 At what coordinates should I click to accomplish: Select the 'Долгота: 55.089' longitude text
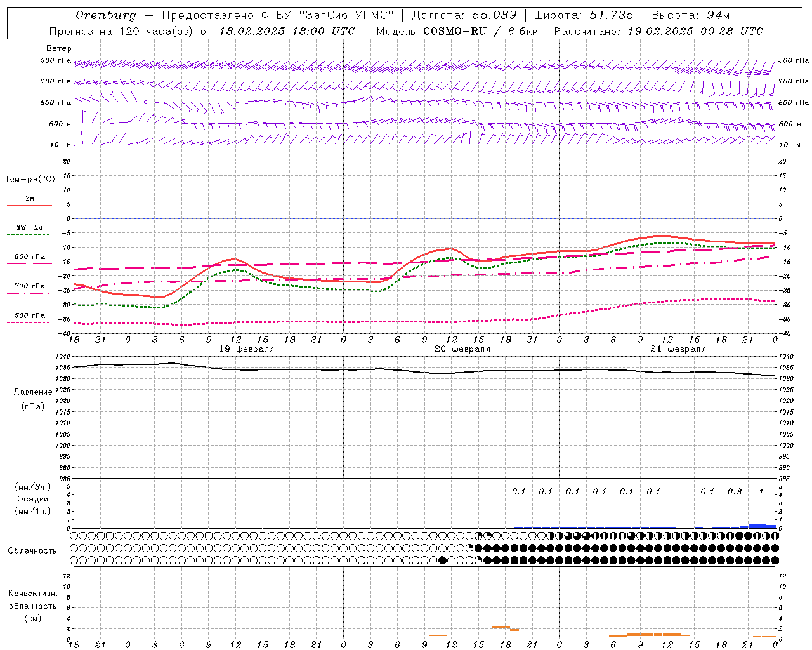coord(464,15)
